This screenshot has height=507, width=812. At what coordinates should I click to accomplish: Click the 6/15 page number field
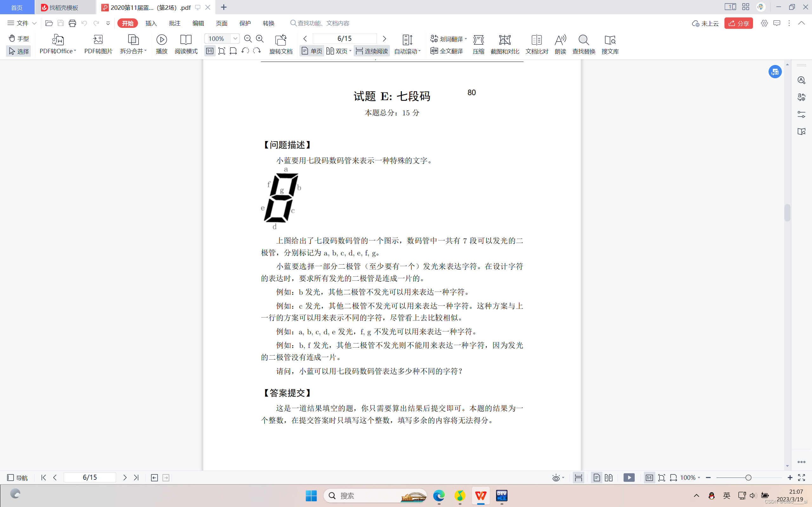click(344, 39)
